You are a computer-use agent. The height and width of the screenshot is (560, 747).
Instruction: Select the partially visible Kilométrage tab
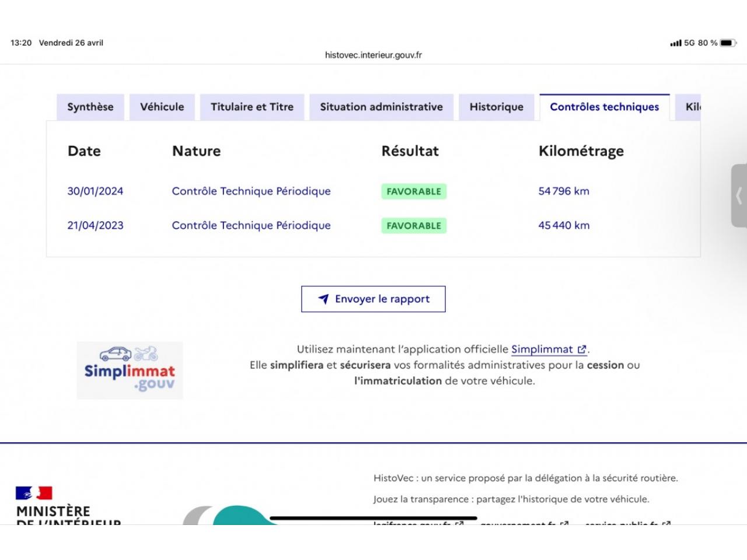click(691, 107)
